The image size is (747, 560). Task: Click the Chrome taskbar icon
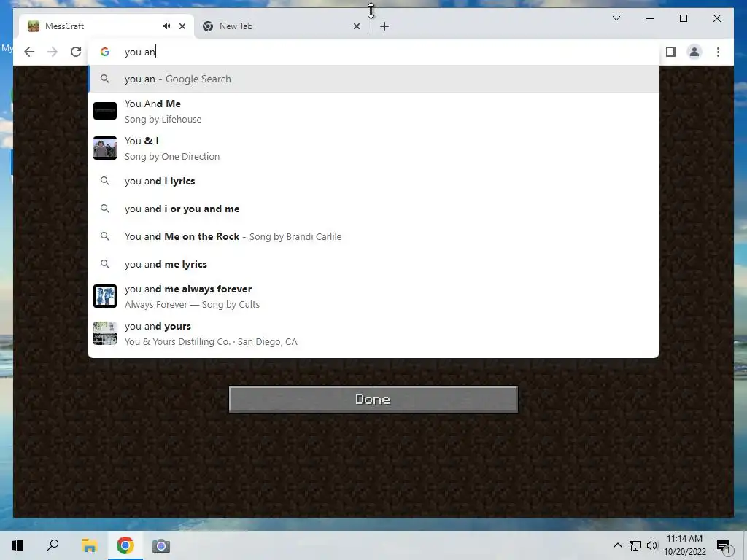125,545
